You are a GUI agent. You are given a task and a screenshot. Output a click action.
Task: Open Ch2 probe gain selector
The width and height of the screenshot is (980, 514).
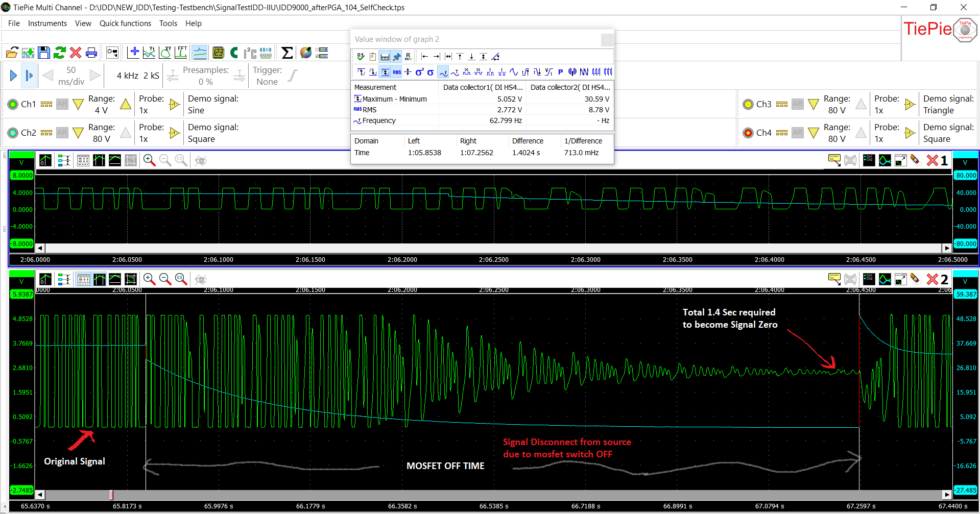[x=175, y=133]
